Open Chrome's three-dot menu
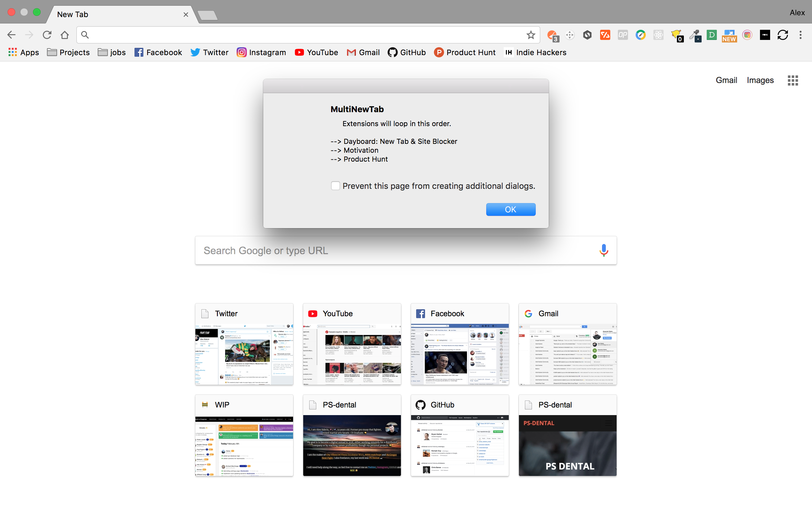 801,35
